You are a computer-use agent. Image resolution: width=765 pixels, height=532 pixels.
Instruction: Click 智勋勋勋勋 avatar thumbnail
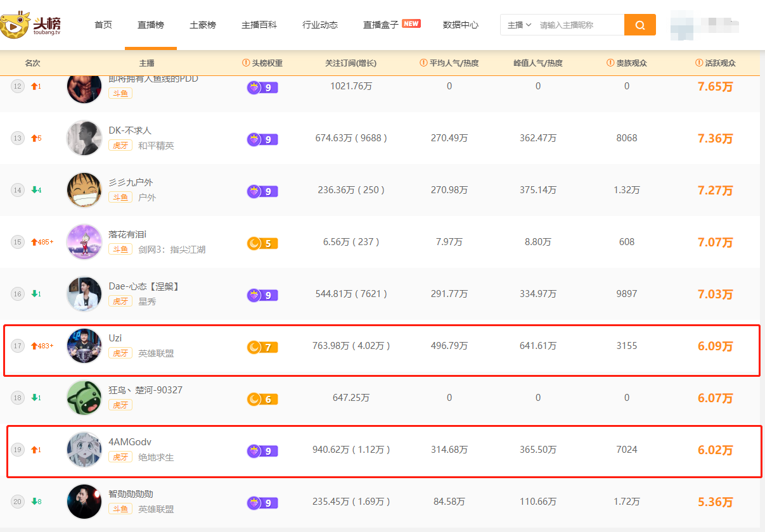(84, 502)
